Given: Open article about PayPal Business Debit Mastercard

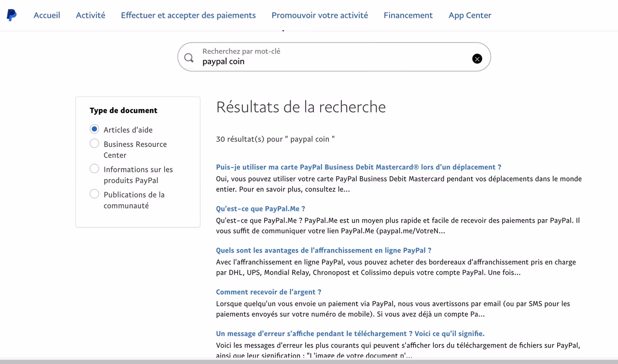Looking at the screenshot, I should (x=358, y=167).
